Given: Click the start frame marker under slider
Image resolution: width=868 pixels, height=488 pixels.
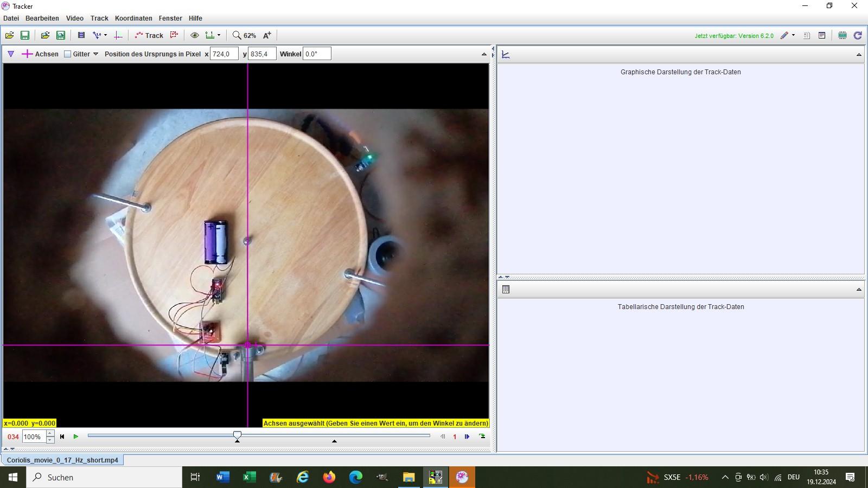Looking at the screenshot, I should pyautogui.click(x=237, y=441).
